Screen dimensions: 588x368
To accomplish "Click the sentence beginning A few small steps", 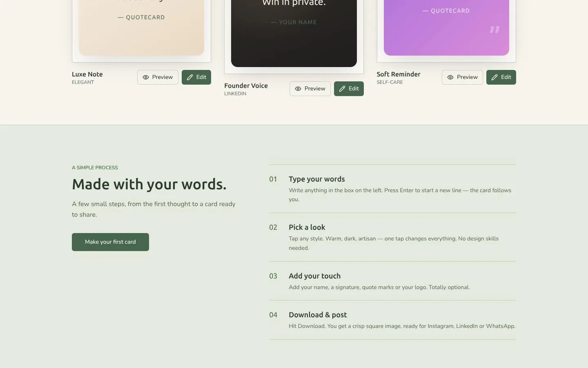I will (154, 209).
